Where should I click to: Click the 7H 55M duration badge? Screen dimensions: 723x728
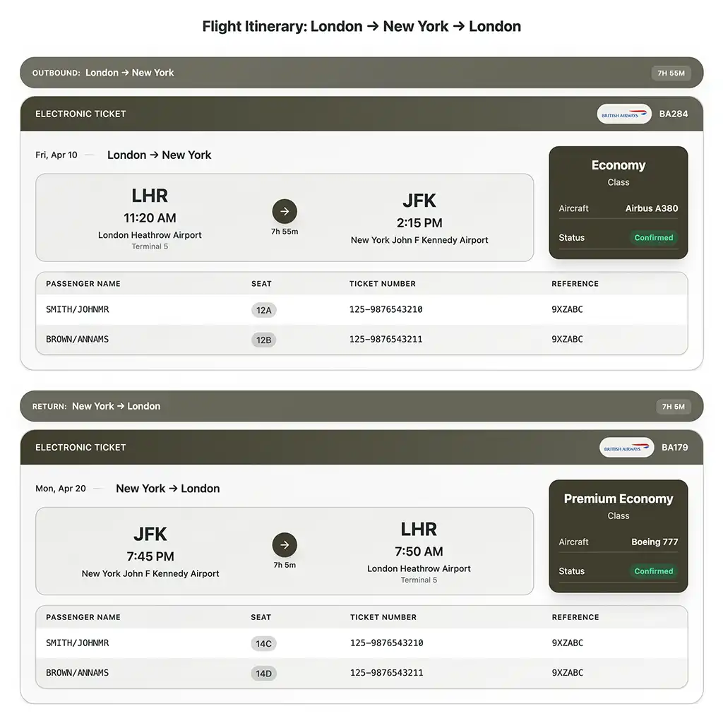point(671,73)
